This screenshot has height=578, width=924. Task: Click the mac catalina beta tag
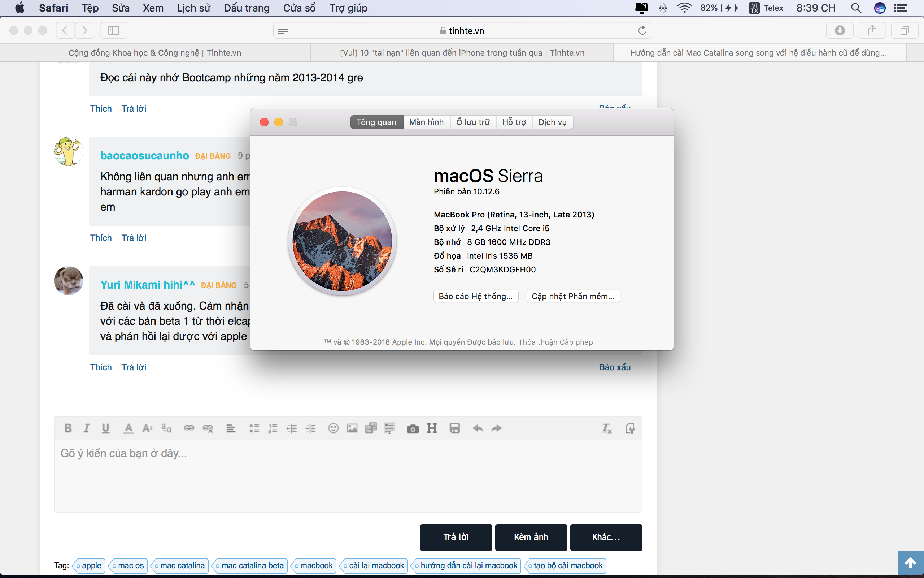[250, 566]
